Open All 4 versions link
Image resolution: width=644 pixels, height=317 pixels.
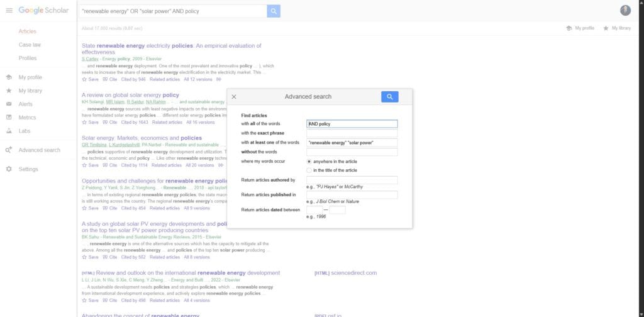click(x=197, y=301)
